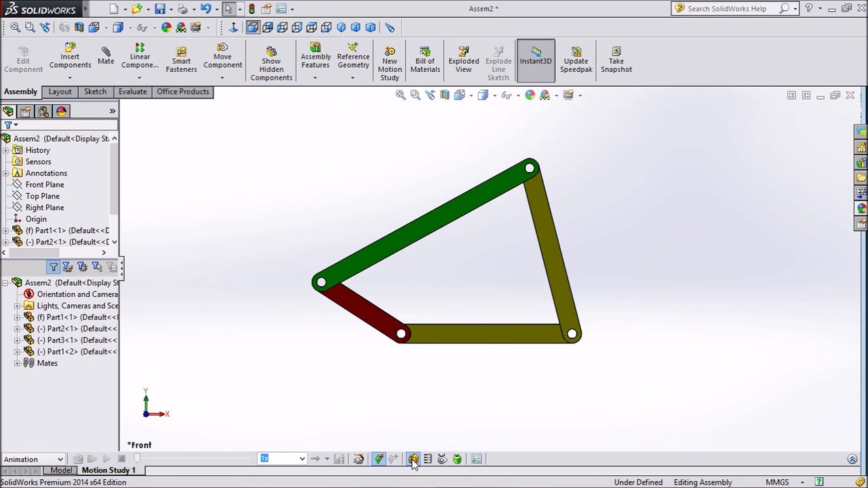
Task: Expand the Mates node in motion tree
Action: (x=17, y=363)
